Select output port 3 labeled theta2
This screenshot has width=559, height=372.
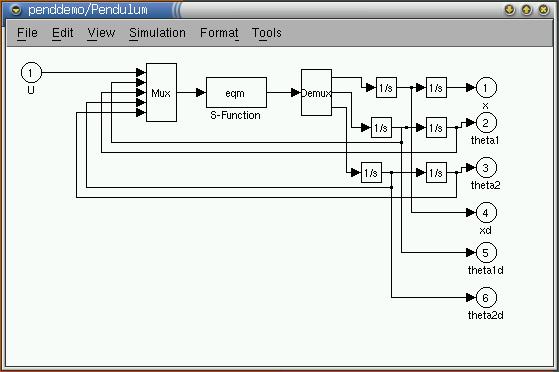486,168
